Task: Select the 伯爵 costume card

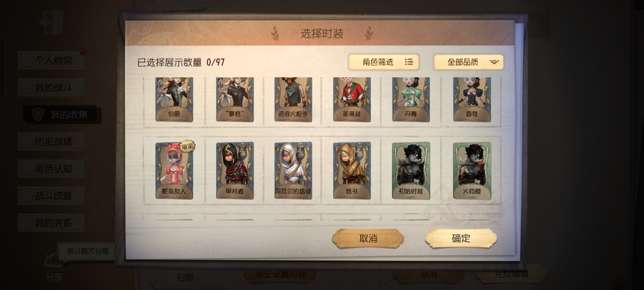Action: pyautogui.click(x=174, y=100)
